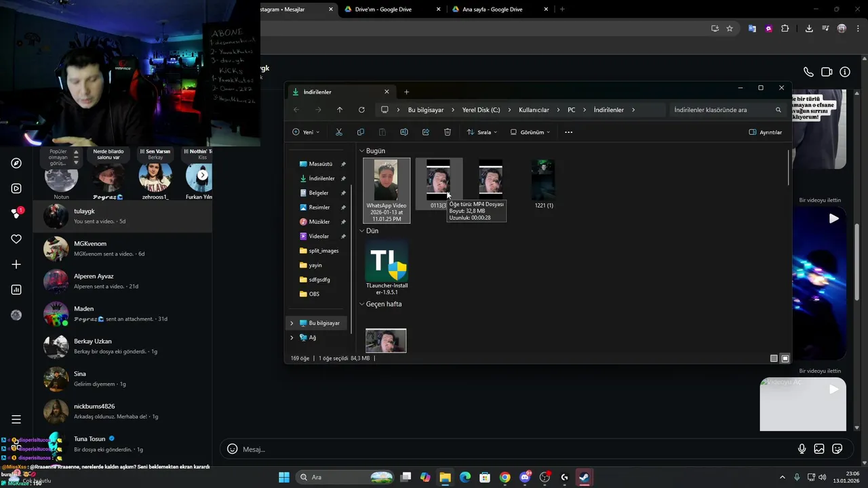Refresh the İndirilenler folder
868x488 pixels.
tap(361, 110)
